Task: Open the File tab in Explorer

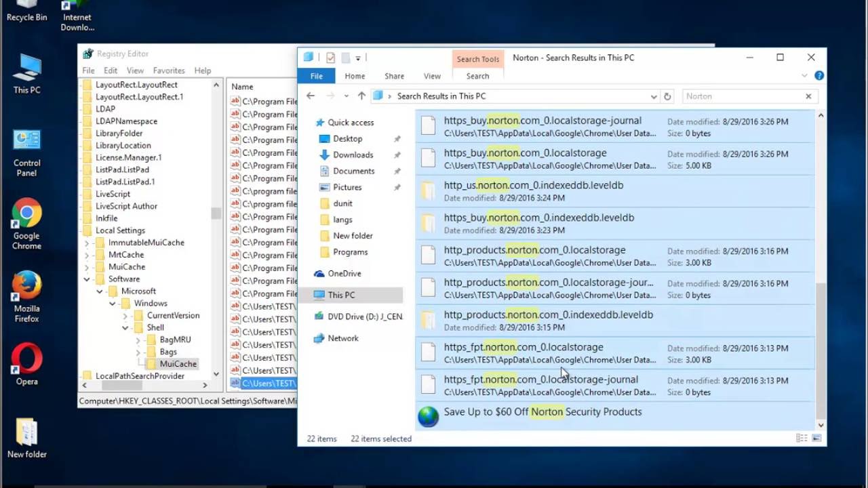Action: click(x=317, y=76)
